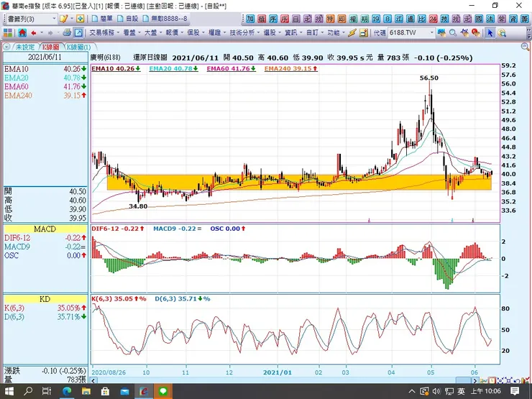Click the printer icon
Screen dimensions: 532x399
point(67,33)
